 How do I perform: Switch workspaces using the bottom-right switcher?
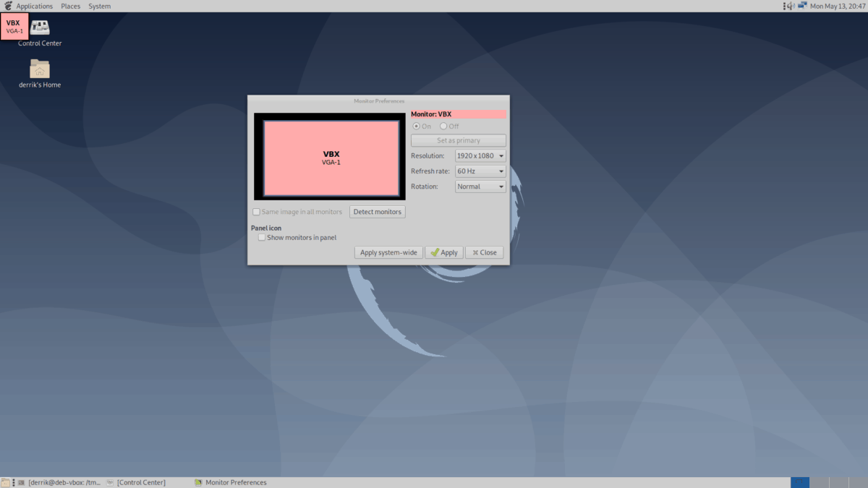(x=800, y=481)
